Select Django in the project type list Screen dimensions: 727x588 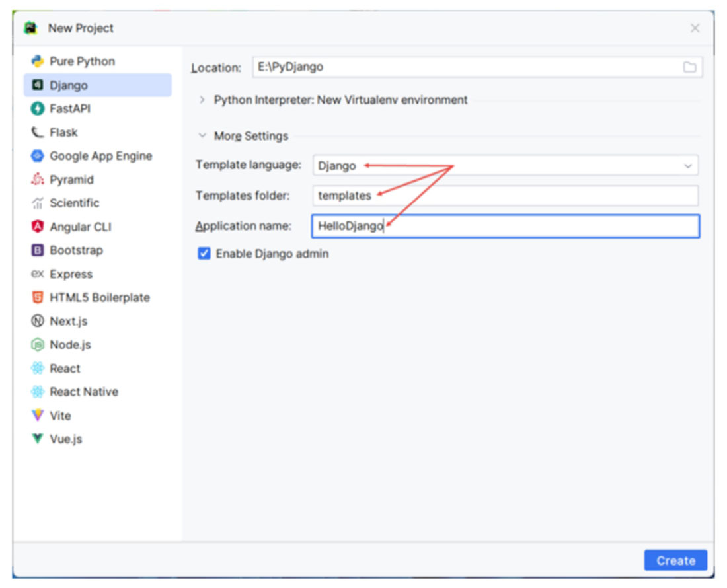(x=69, y=85)
